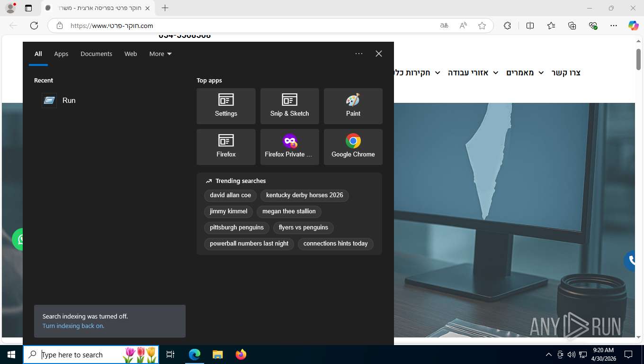Viewport: 644px width, 364px height.
Task: Click the Windows Start button
Action: tap(11, 355)
